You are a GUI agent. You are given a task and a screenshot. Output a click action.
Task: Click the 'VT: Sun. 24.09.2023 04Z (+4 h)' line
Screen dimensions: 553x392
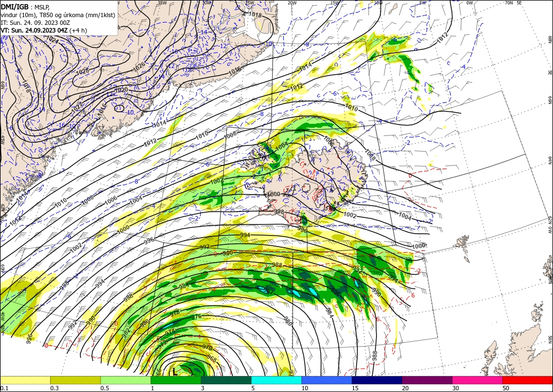click(43, 30)
